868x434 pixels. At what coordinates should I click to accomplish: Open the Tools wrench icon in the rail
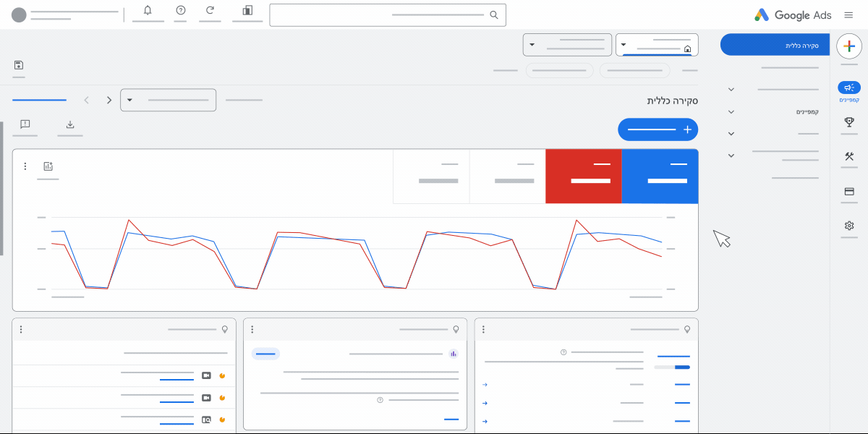coord(849,156)
